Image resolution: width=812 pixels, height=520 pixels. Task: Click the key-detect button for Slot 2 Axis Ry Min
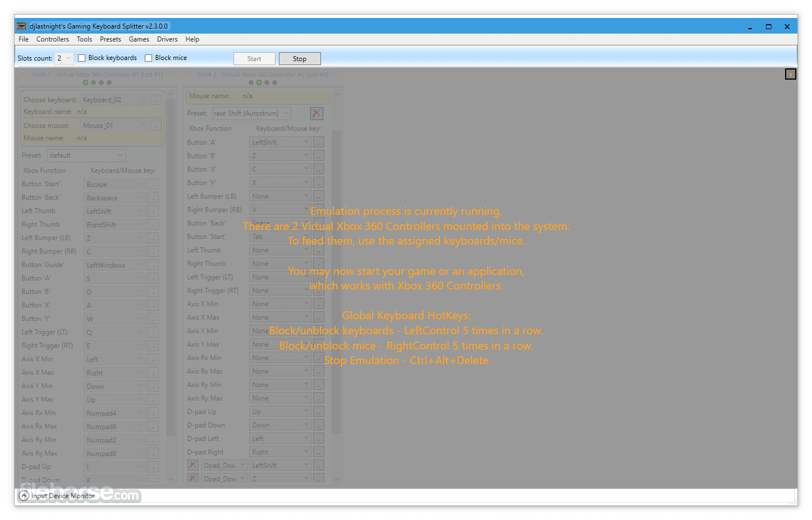(x=319, y=385)
